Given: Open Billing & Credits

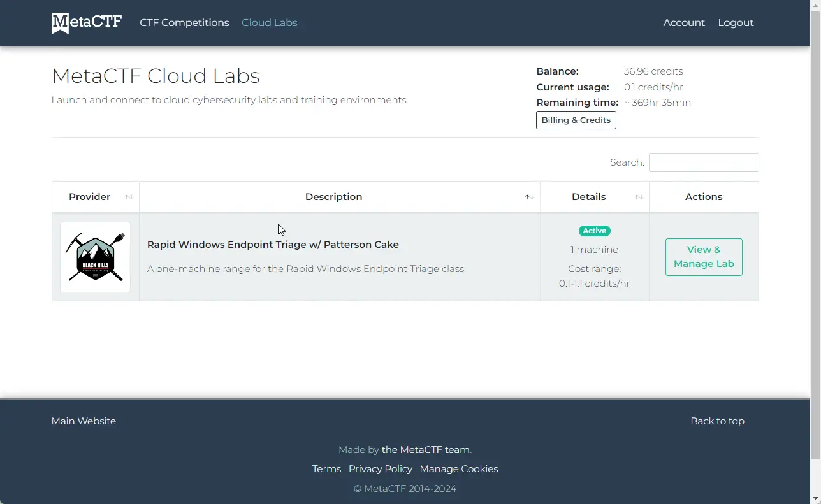Looking at the screenshot, I should coord(576,120).
